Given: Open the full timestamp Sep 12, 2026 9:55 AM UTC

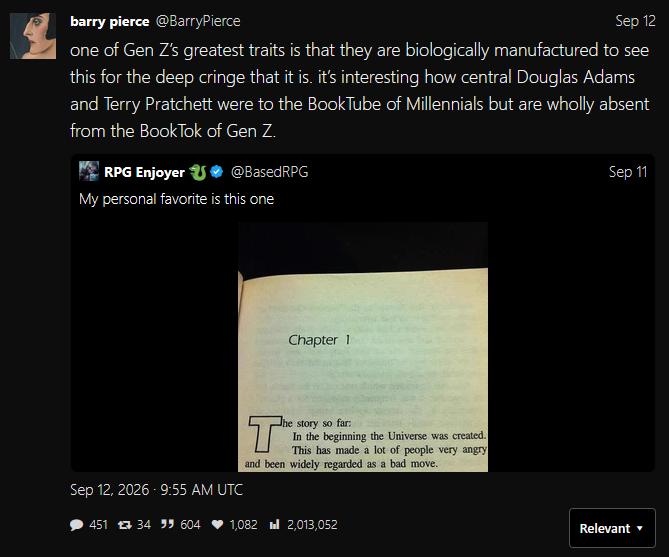Looking at the screenshot, I should [157, 490].
